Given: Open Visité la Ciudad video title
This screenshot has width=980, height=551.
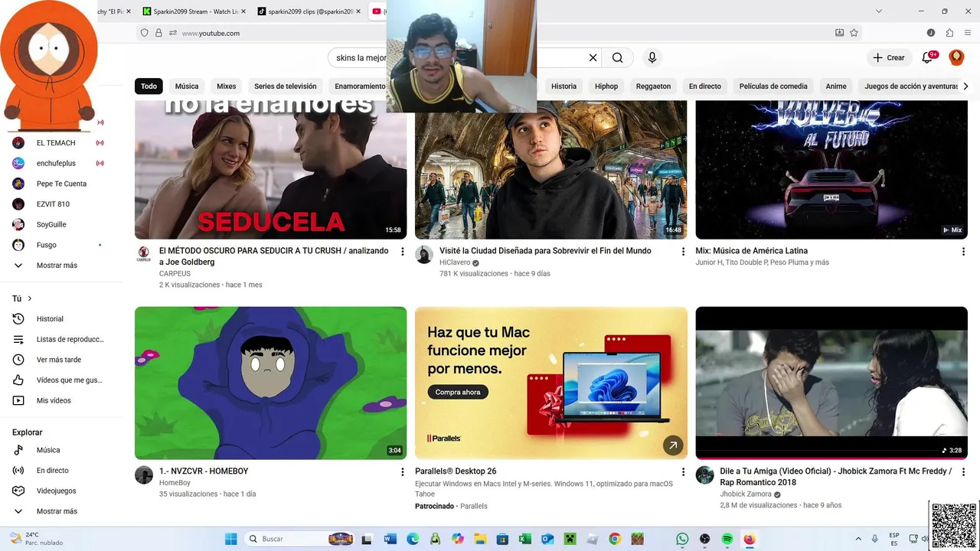Looking at the screenshot, I should 545,251.
